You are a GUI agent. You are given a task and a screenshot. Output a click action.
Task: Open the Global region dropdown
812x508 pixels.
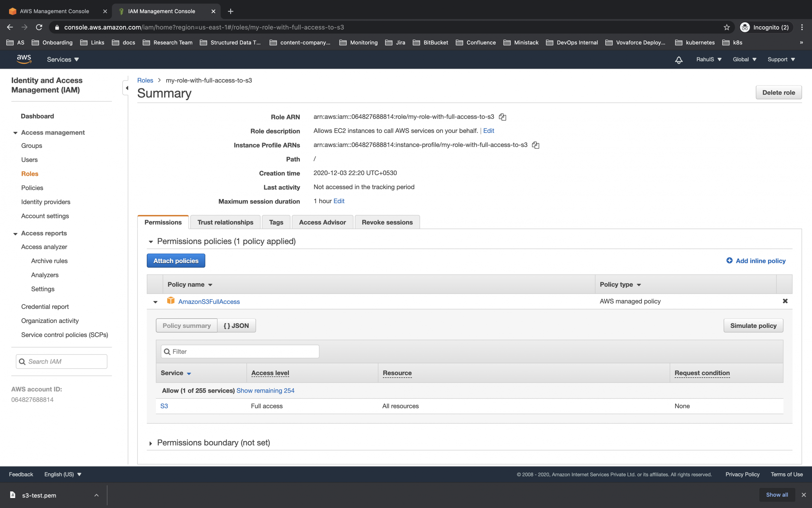(x=744, y=59)
